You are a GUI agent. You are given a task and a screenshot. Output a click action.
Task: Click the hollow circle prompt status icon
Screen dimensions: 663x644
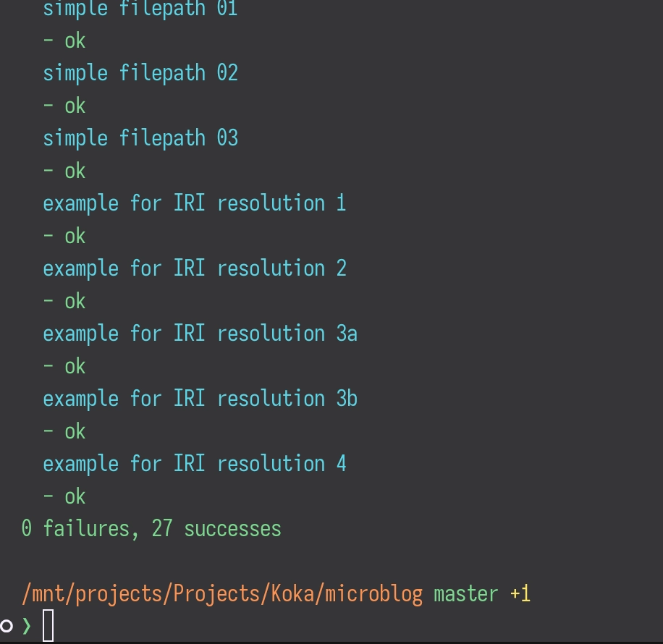pyautogui.click(x=7, y=625)
